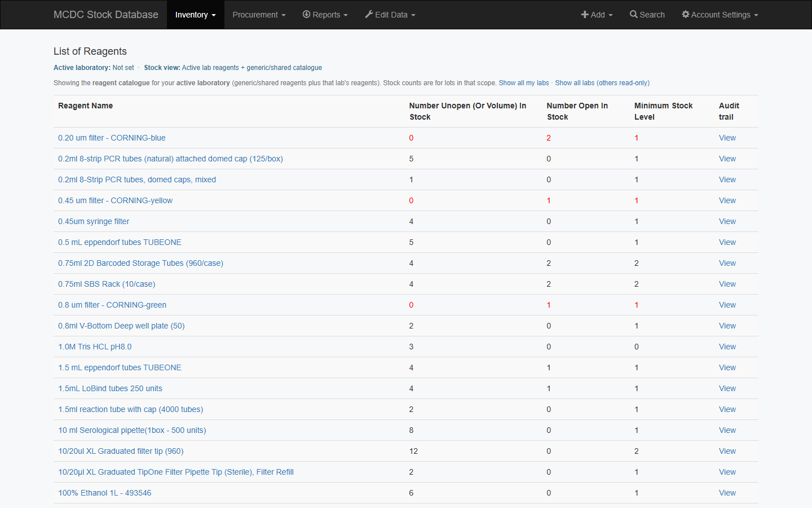This screenshot has height=508, width=812.
Task: Expand the Edit Data dropdown
Action: tap(390, 15)
